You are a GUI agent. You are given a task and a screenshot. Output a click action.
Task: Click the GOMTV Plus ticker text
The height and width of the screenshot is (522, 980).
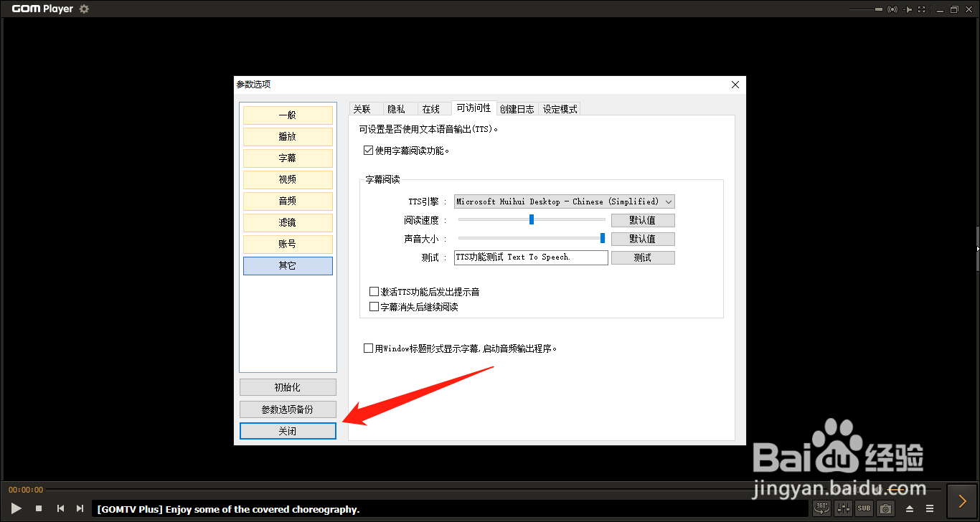point(228,509)
